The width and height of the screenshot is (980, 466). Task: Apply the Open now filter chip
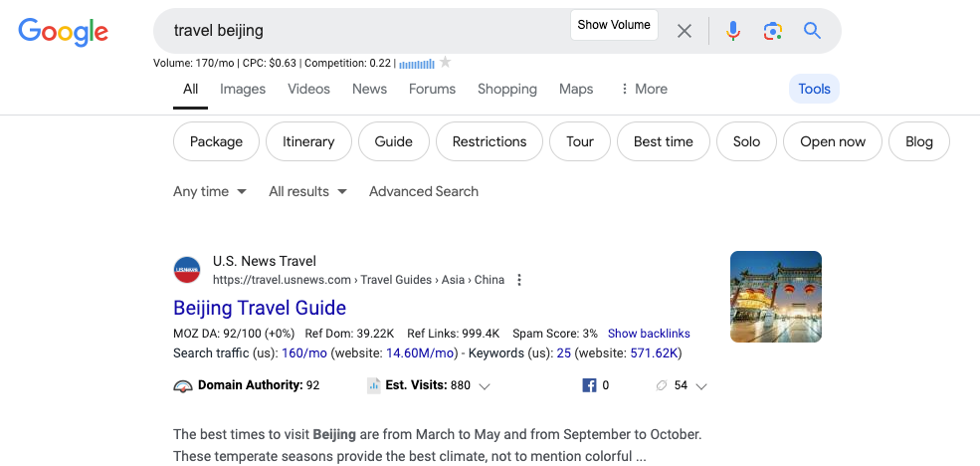coord(833,141)
